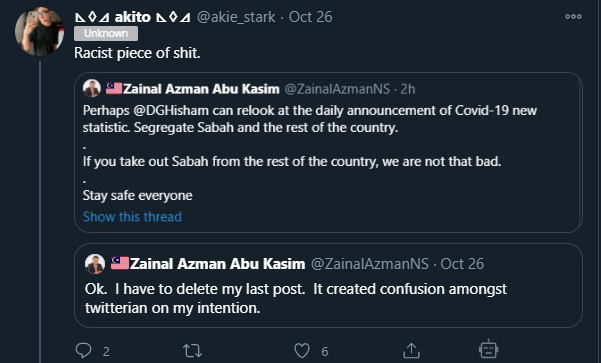Open the quoted tweet about deleting last post

[328, 285]
